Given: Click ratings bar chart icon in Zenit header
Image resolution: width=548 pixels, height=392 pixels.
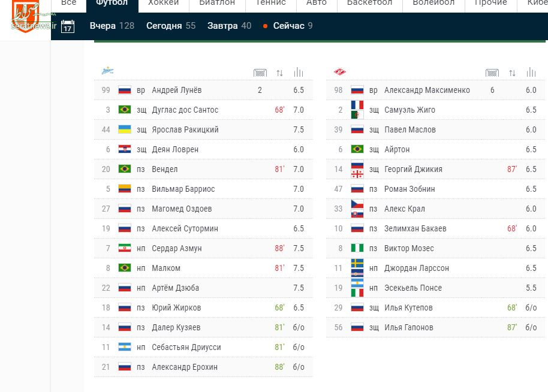Looking at the screenshot, I should pos(299,73).
